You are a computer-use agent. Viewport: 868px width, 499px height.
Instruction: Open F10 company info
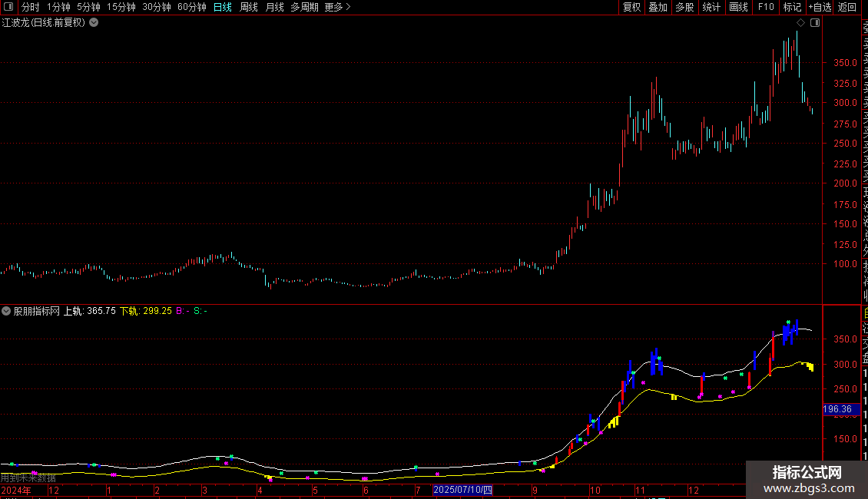(766, 7)
